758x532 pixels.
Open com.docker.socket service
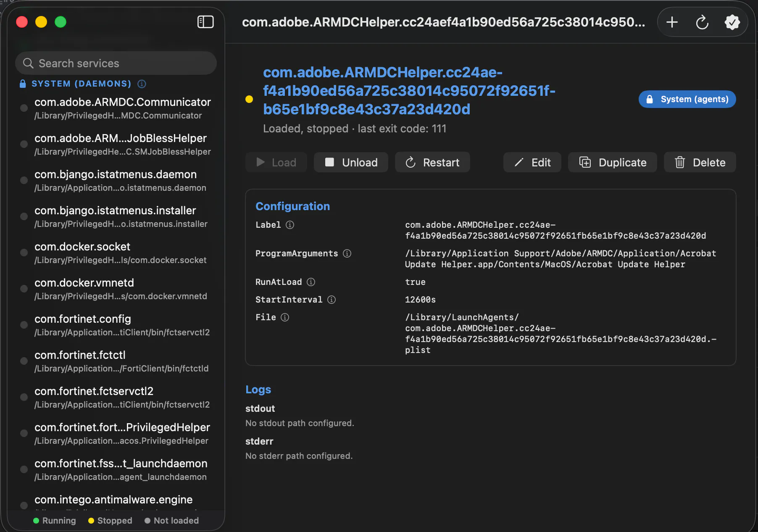point(116,253)
